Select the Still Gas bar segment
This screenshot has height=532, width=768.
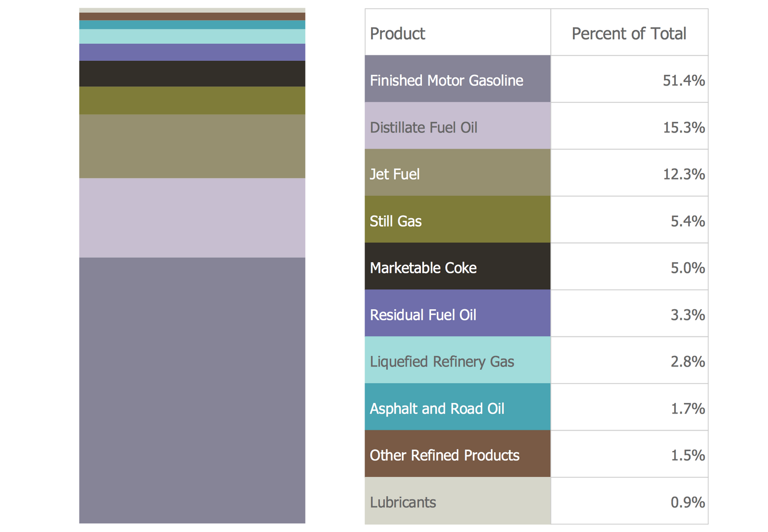pos(192,100)
